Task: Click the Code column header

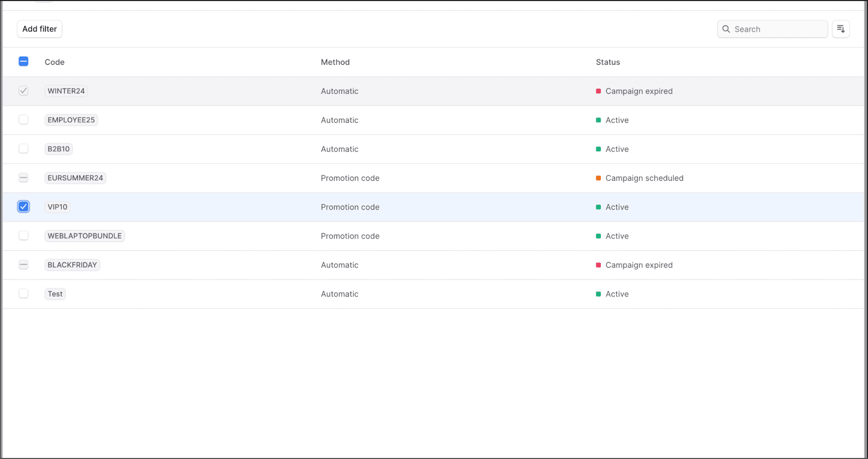Action: coord(54,62)
